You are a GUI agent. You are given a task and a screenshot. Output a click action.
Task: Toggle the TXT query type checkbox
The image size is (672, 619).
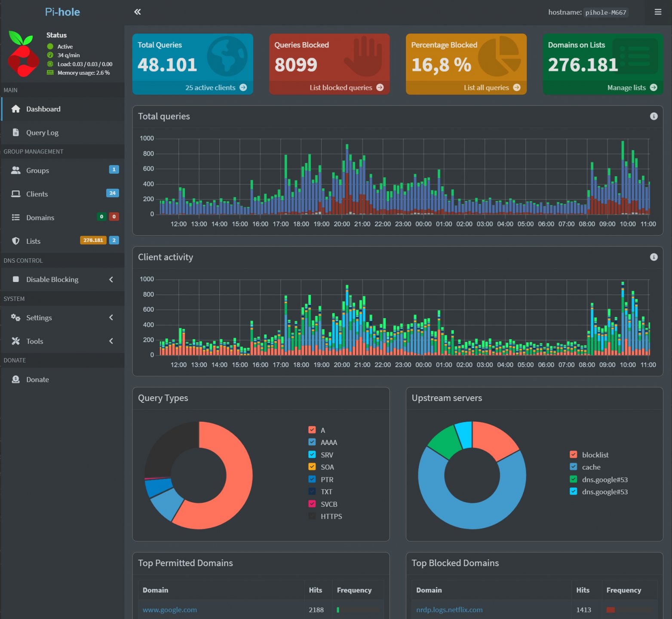point(312,491)
